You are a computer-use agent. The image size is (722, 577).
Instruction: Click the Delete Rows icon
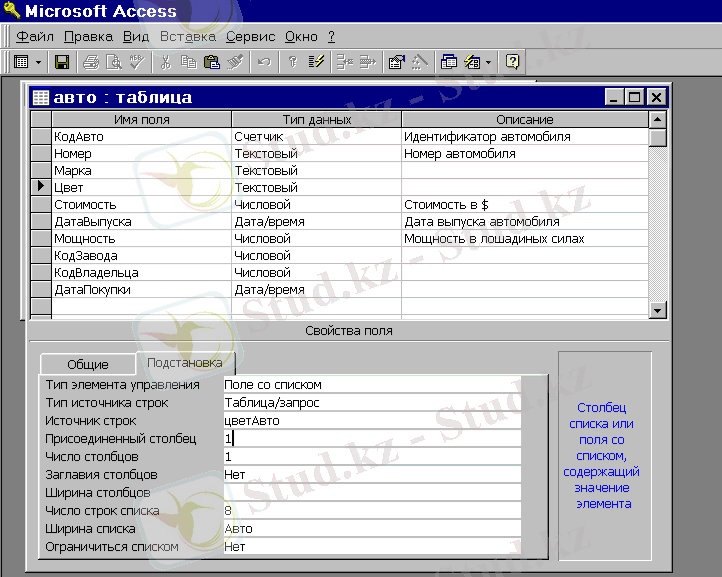(x=367, y=62)
